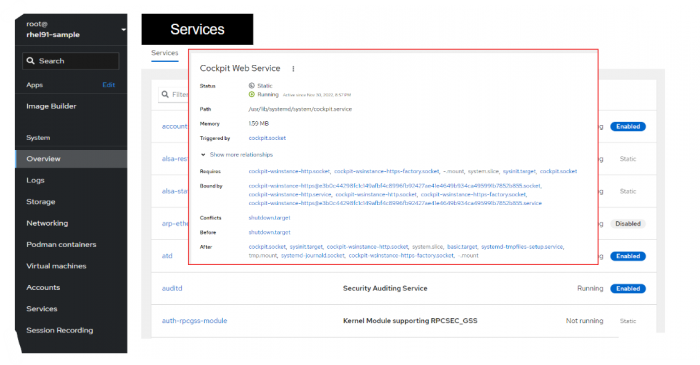Screen dimensions: 700x365
Task: Click the shutdown.target link under Conflicts
Action: 269,218
